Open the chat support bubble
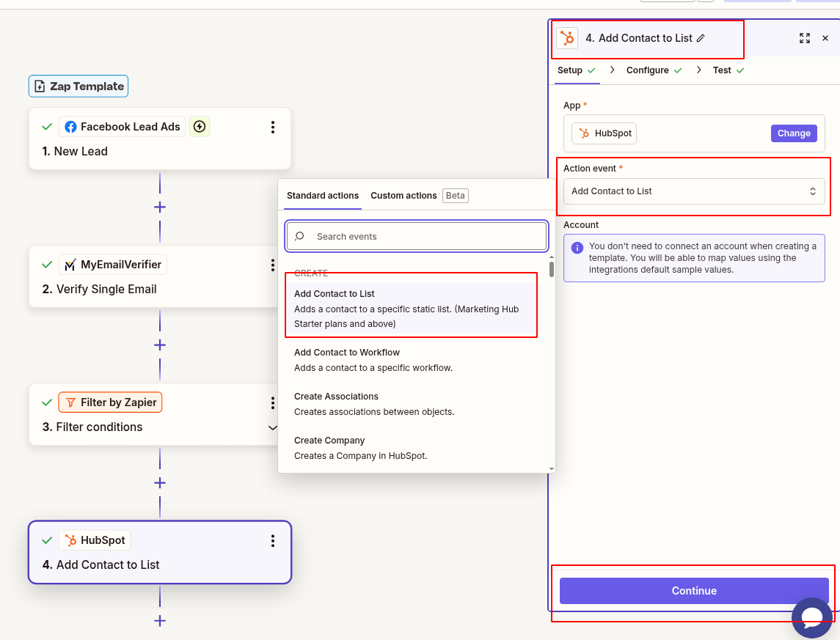Image resolution: width=840 pixels, height=640 pixels. click(812, 618)
